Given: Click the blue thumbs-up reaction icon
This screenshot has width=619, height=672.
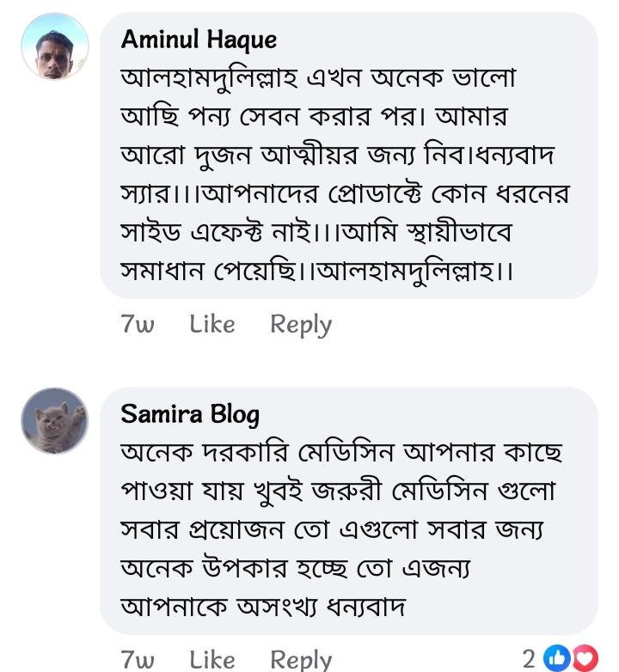Looking at the screenshot, I should click(x=558, y=658).
